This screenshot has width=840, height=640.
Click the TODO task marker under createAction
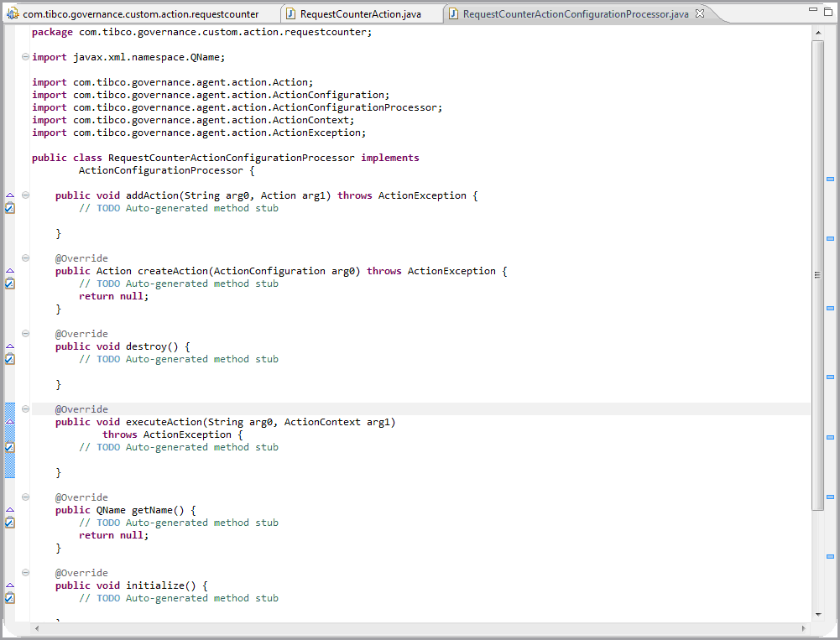coord(9,284)
